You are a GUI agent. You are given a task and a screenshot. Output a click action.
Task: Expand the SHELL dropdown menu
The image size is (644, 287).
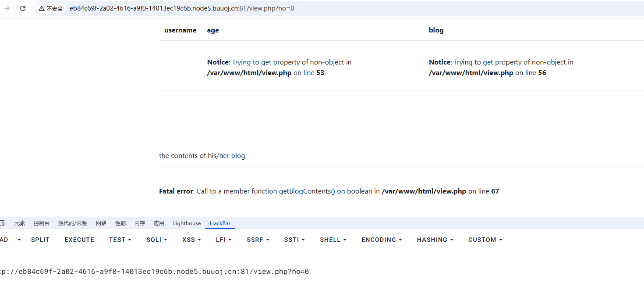[x=333, y=240]
